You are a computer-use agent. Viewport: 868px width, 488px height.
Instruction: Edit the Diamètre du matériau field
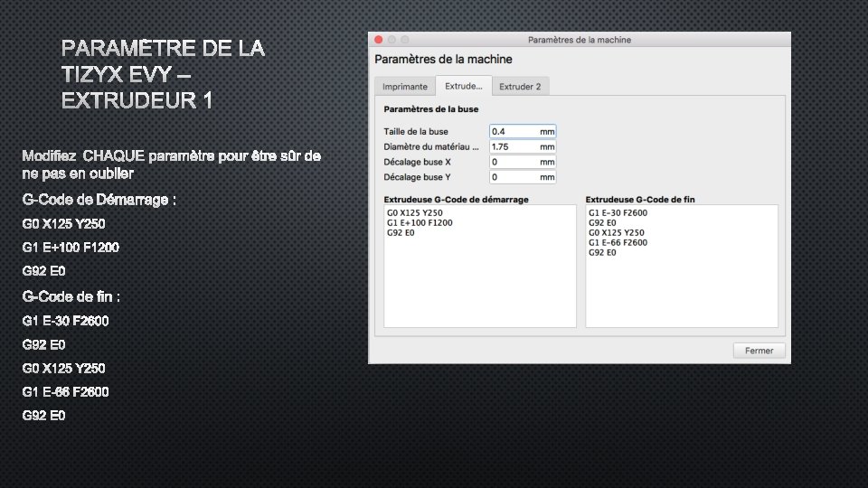tap(523, 146)
